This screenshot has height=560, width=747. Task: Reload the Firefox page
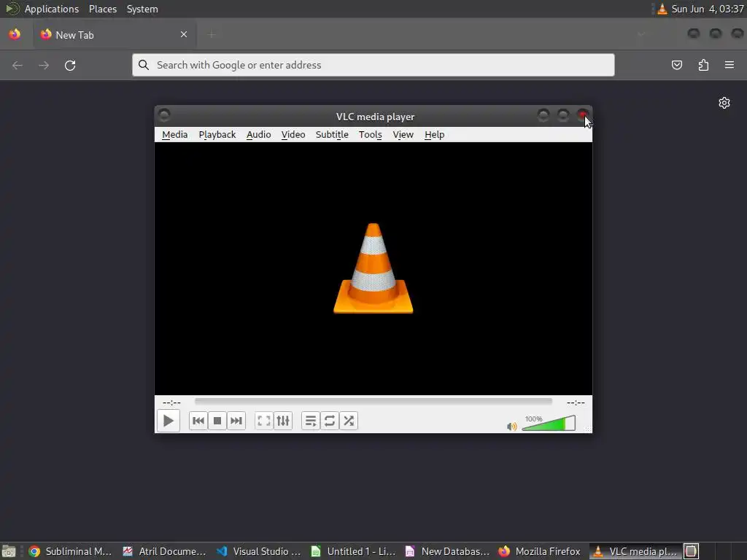[x=70, y=65]
